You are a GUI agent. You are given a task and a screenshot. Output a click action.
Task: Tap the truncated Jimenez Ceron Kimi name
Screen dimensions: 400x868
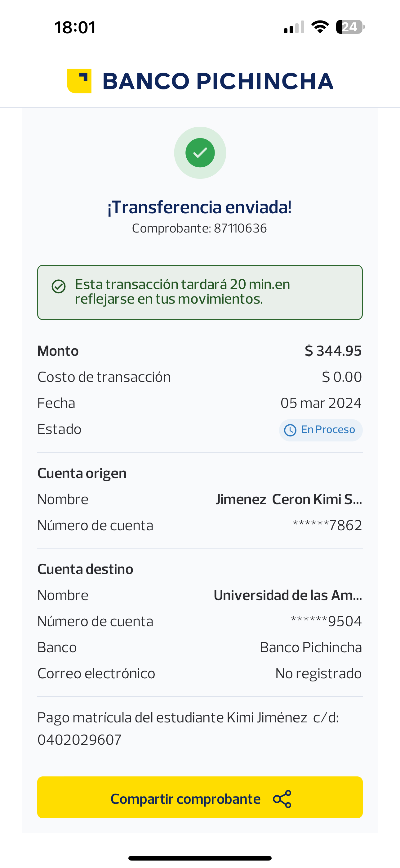click(x=289, y=500)
